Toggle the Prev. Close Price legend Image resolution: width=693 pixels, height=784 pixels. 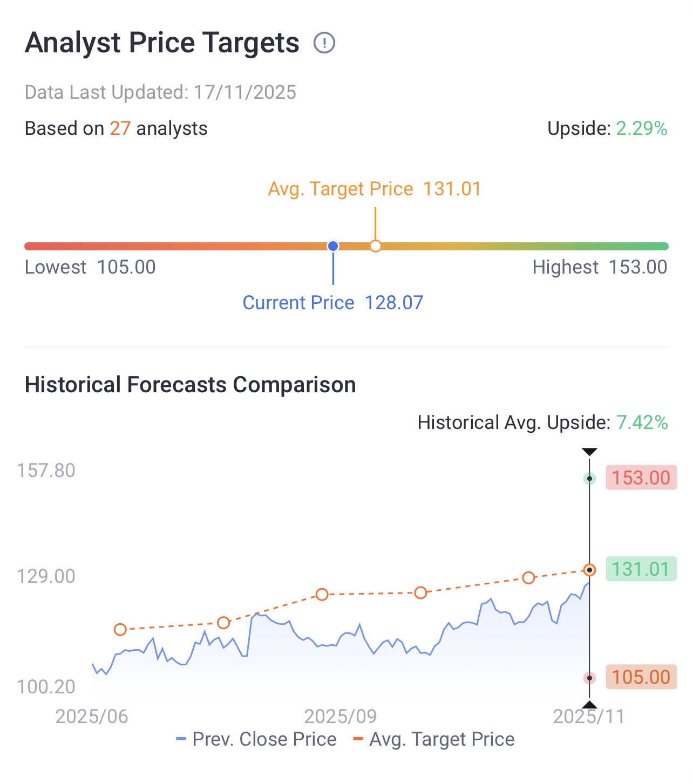coord(256,739)
